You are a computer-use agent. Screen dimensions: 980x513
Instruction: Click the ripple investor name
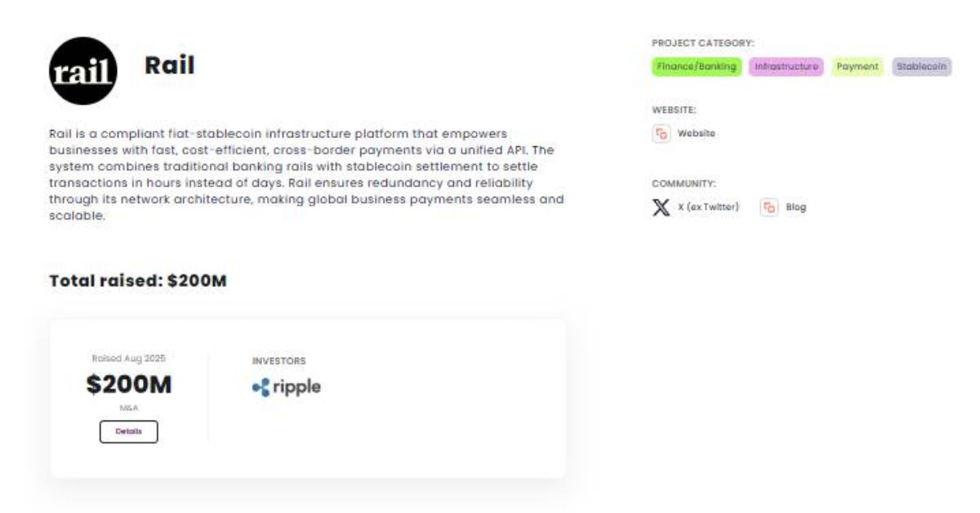[x=296, y=387]
